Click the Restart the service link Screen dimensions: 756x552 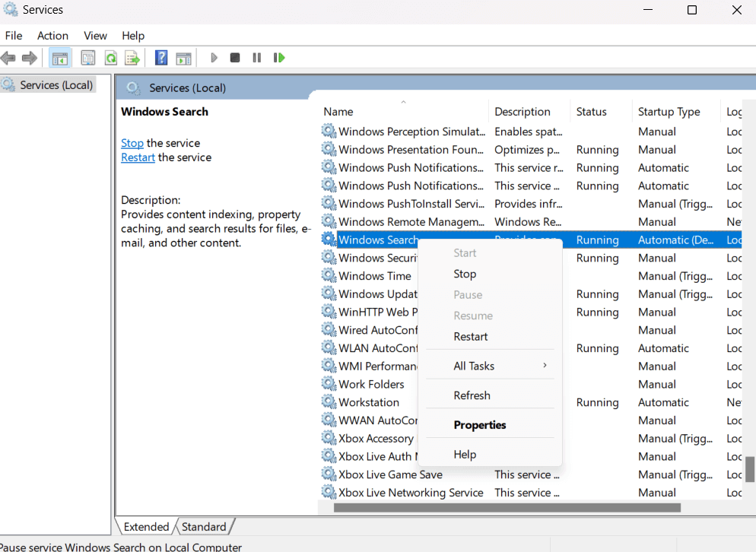pyautogui.click(x=138, y=157)
